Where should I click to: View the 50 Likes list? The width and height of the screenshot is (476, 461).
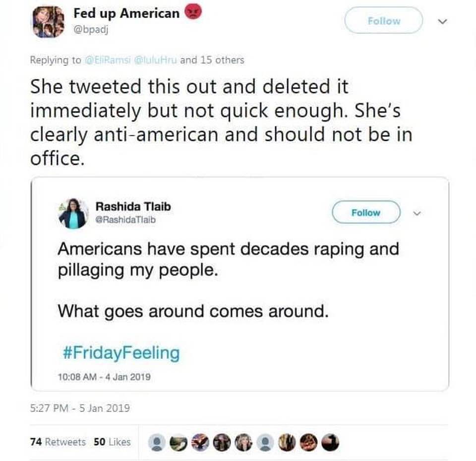[x=112, y=442]
